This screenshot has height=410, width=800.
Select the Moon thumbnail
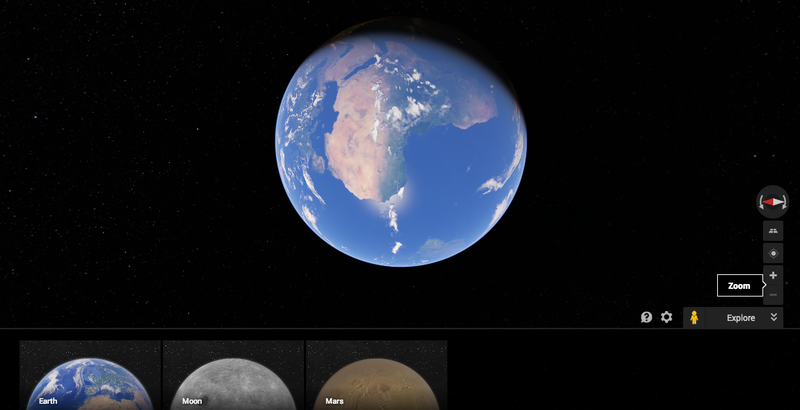(x=233, y=375)
